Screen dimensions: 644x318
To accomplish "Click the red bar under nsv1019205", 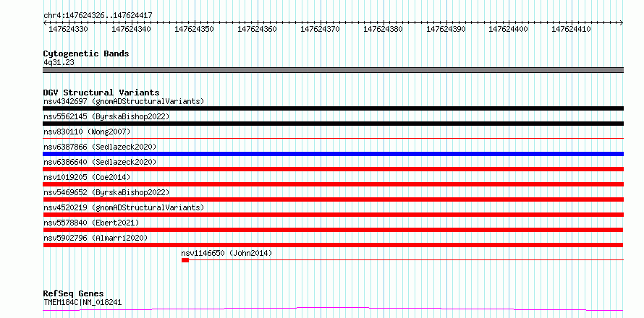I will [333, 184].
